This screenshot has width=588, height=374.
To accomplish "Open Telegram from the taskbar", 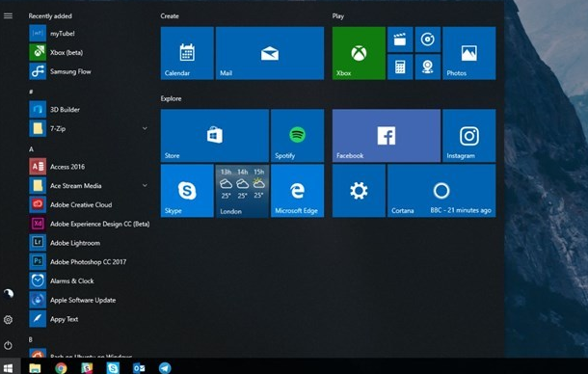I will click(x=165, y=368).
